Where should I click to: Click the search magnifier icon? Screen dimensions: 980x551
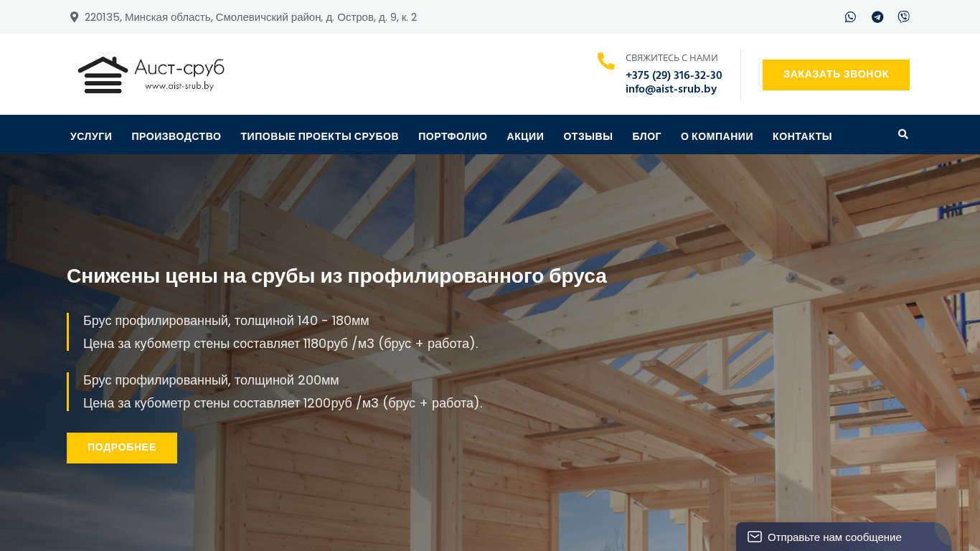tap(903, 134)
